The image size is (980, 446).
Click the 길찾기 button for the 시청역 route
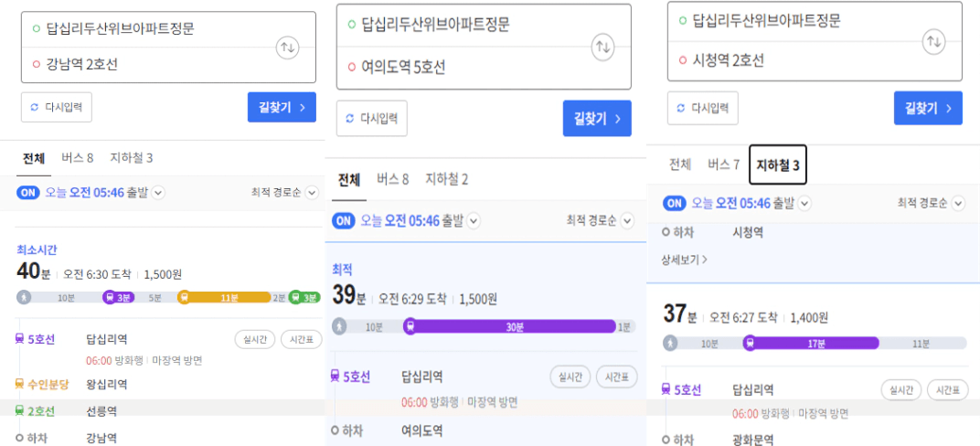[x=928, y=108]
